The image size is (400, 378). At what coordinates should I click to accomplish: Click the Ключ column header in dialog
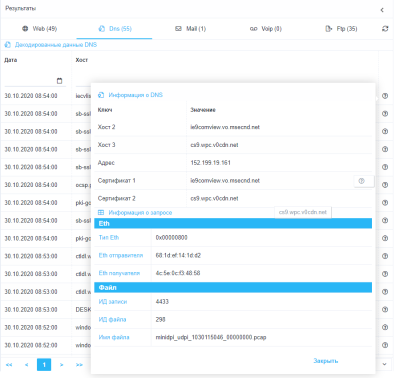pyautogui.click(x=105, y=110)
